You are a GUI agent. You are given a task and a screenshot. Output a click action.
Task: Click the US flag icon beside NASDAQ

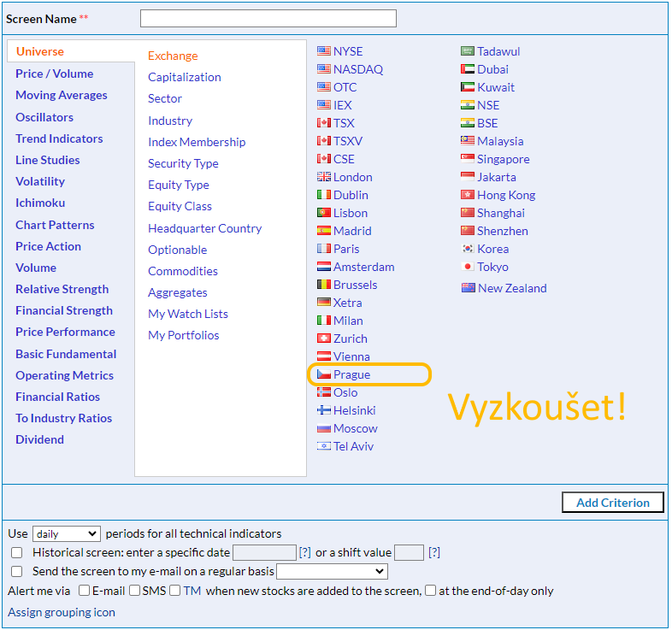point(323,69)
